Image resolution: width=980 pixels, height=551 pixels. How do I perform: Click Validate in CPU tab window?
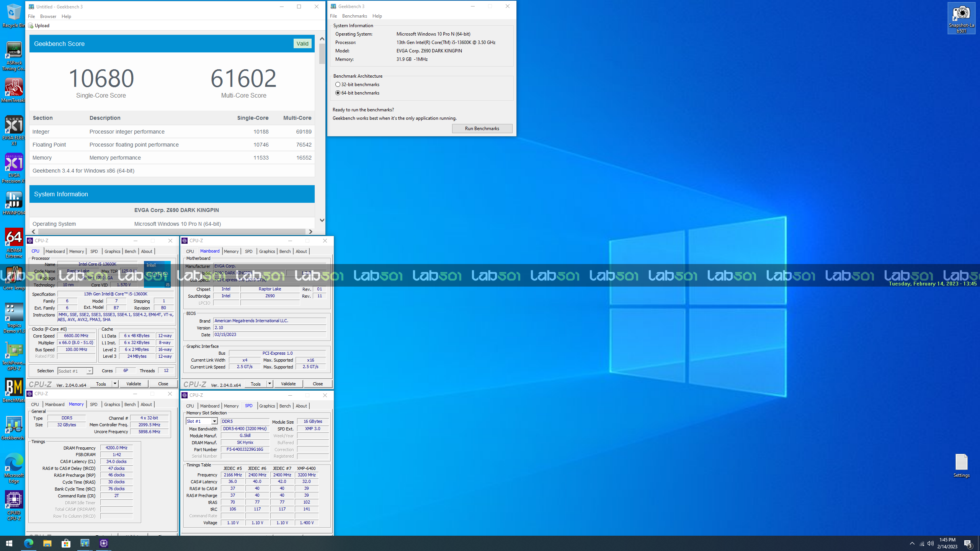tap(134, 384)
